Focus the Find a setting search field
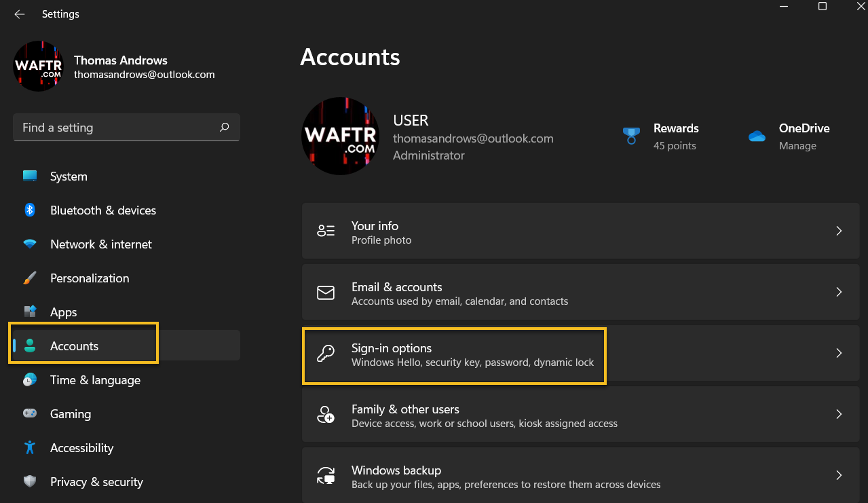Viewport: 868px width, 503px height. click(126, 128)
